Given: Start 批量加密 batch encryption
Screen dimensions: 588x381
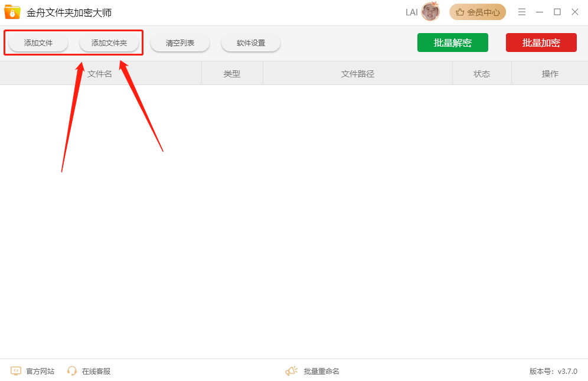Looking at the screenshot, I should pyautogui.click(x=541, y=43).
